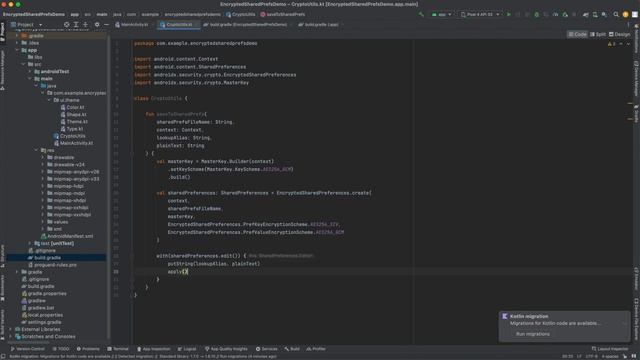The height and width of the screenshot is (360, 640).
Task: Open the app run configuration dropdown
Action: [442, 14]
